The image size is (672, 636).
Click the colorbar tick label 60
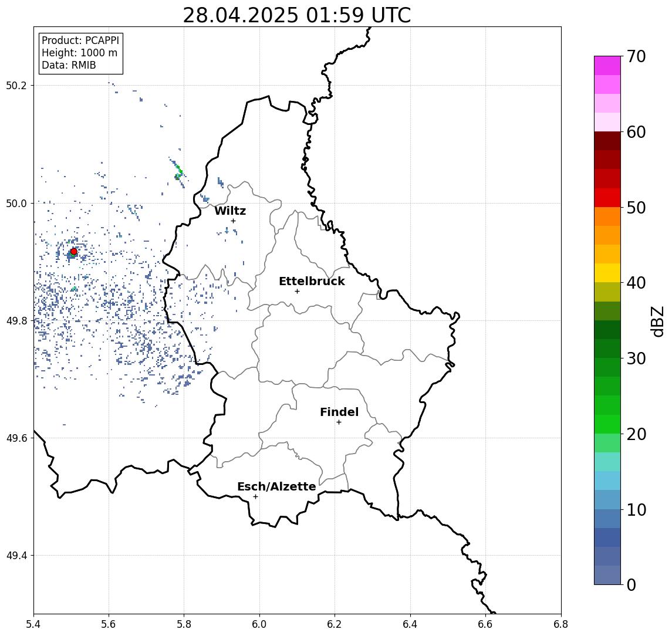[636, 132]
